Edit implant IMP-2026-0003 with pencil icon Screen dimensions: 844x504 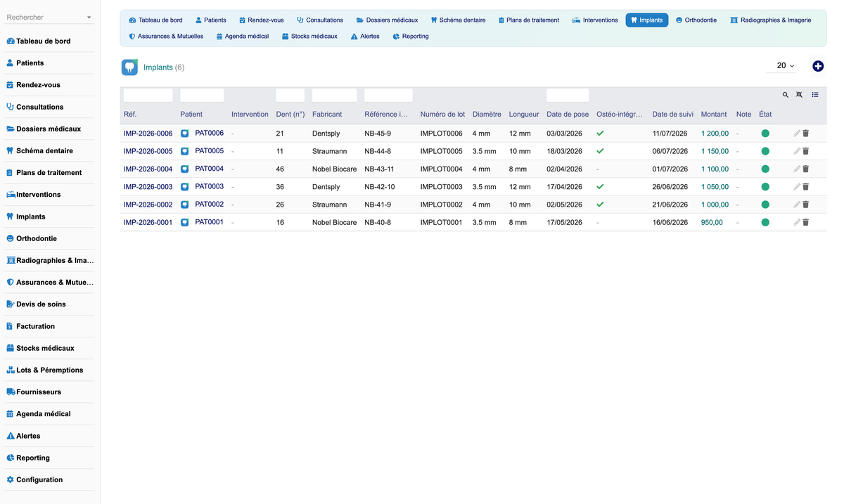click(797, 187)
